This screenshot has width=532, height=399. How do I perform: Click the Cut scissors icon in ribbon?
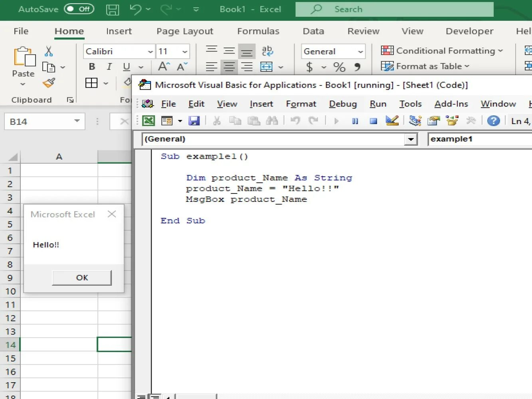point(49,51)
